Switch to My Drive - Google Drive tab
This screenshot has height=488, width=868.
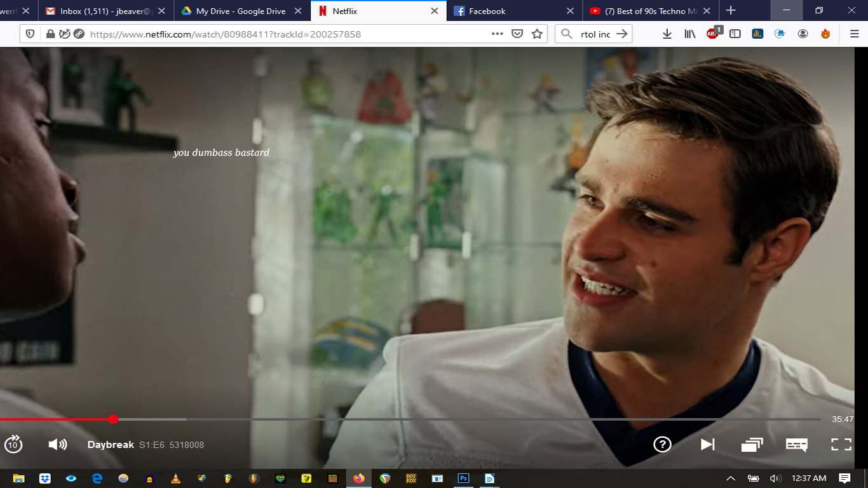click(241, 11)
